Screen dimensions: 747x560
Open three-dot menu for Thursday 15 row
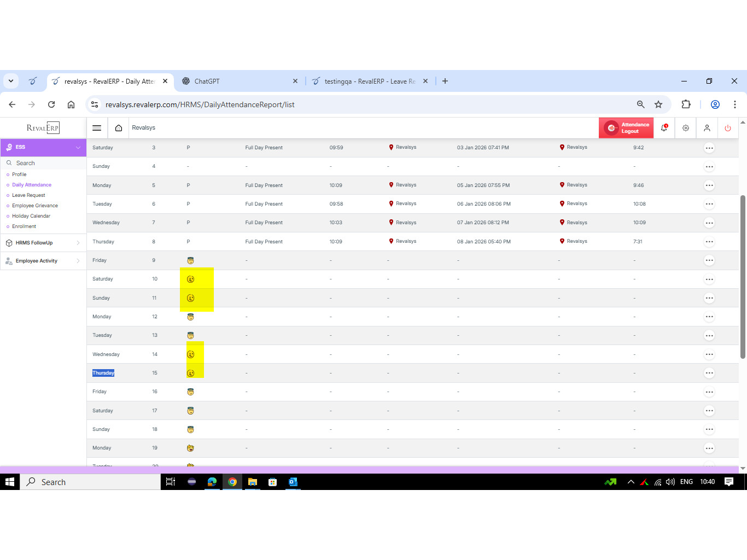pos(709,373)
